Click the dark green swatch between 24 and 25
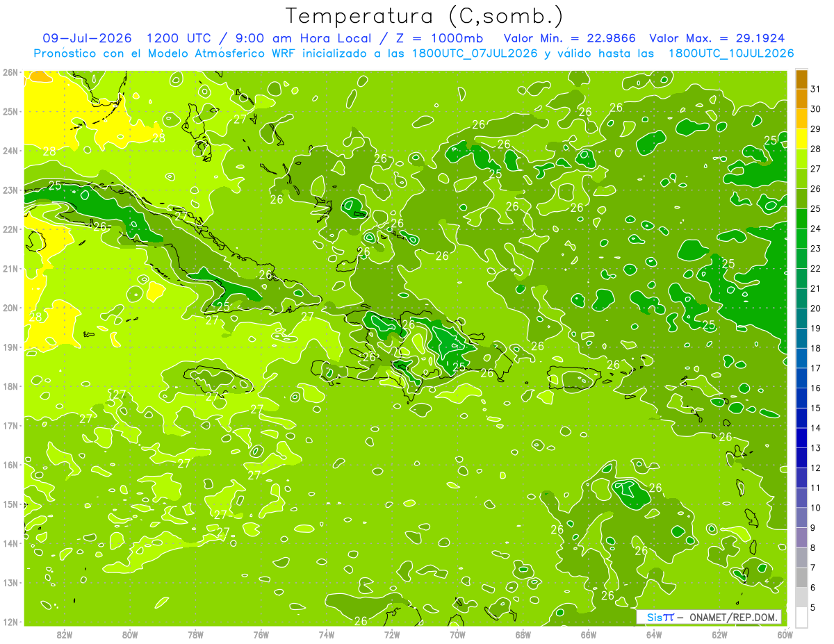The width and height of the screenshot is (834, 644). coord(801,219)
